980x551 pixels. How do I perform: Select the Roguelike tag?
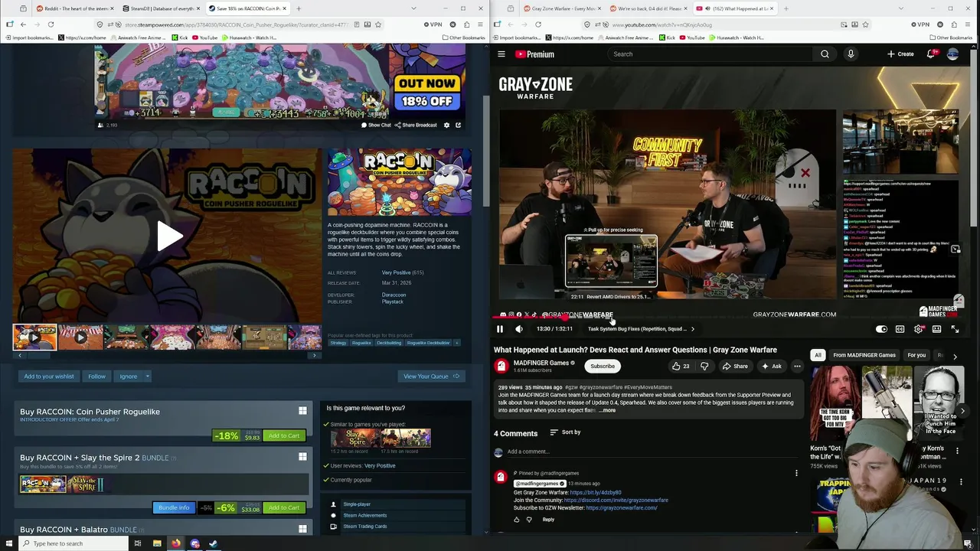(x=361, y=343)
